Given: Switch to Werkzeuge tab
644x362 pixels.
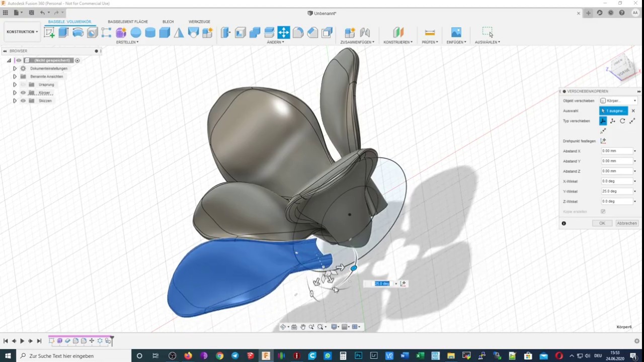Looking at the screenshot, I should click(x=199, y=22).
